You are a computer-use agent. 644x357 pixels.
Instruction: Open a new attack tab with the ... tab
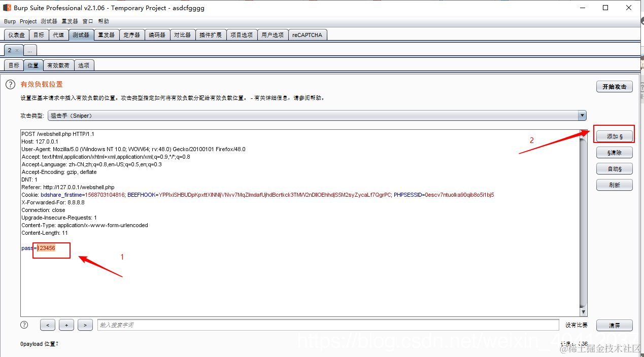[x=30, y=50]
